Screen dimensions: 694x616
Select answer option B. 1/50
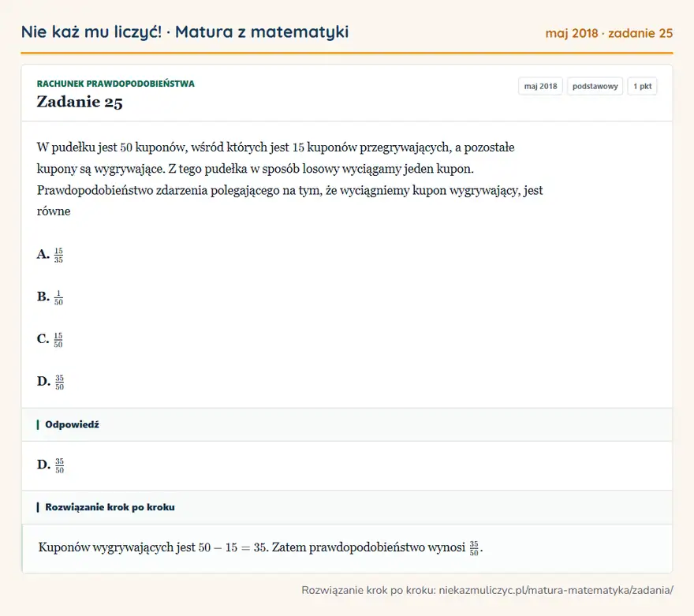click(50, 297)
